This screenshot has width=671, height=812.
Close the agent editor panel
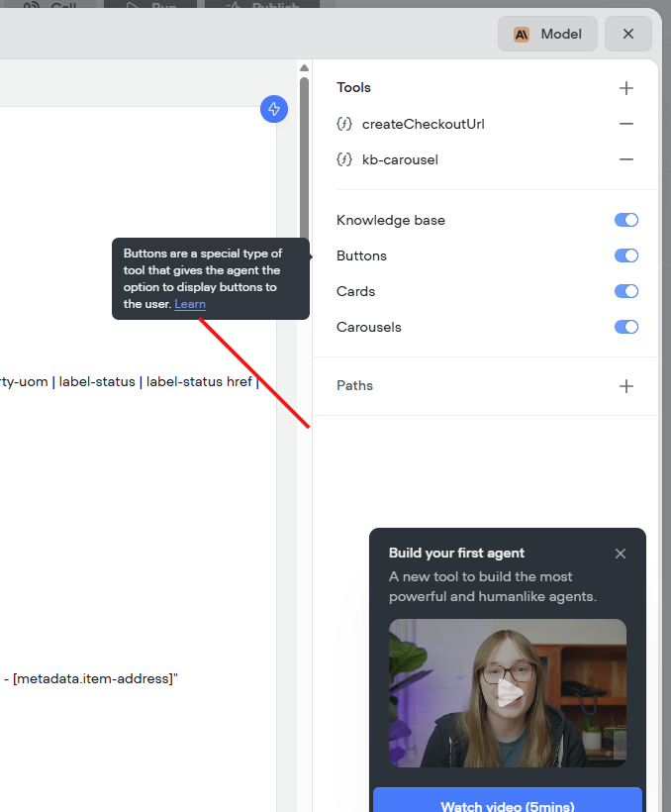coord(628,34)
